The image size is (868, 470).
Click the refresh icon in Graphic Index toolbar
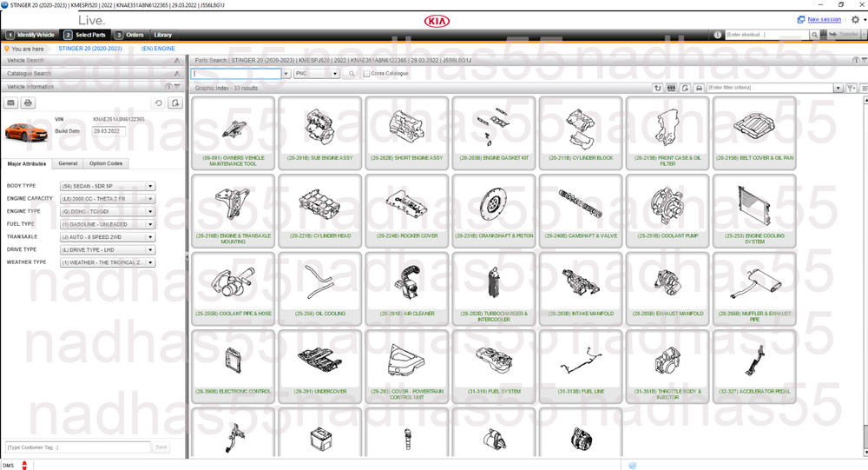tap(658, 88)
